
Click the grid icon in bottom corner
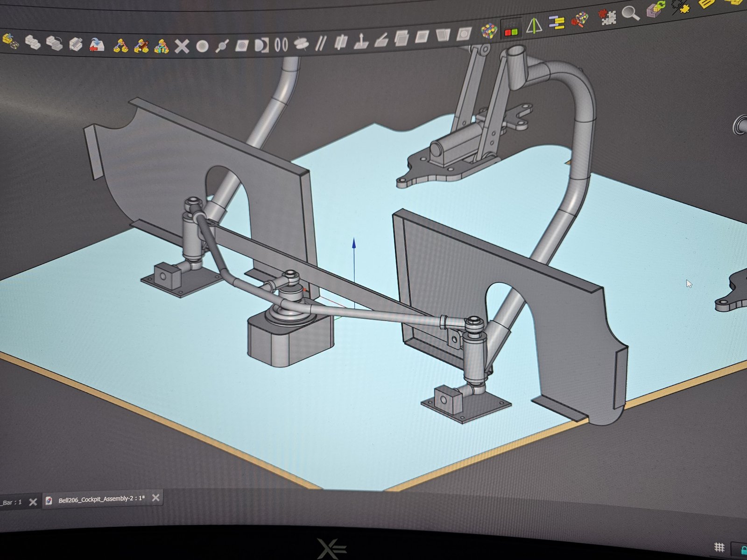pos(719,547)
